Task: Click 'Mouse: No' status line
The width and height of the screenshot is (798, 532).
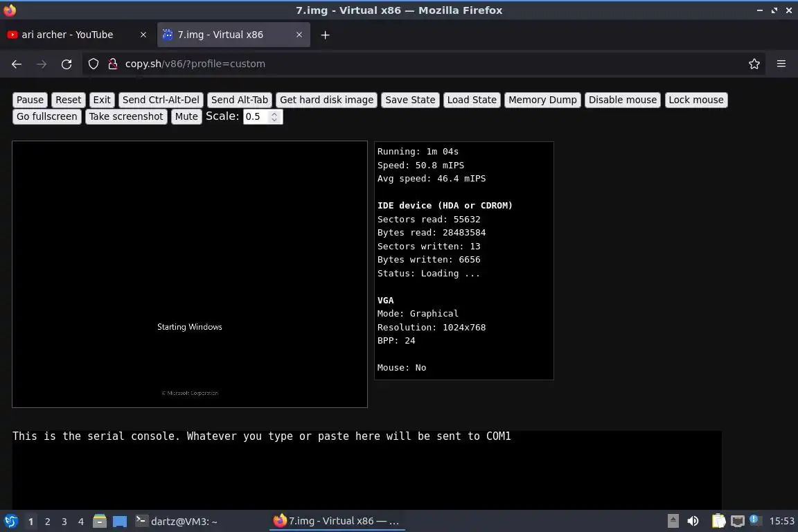Action: coord(402,368)
